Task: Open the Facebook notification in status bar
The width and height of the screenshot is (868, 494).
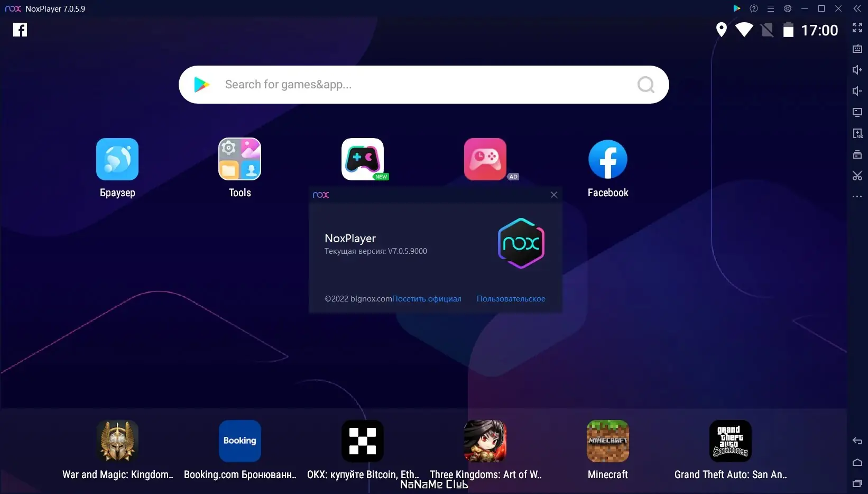Action: [20, 30]
